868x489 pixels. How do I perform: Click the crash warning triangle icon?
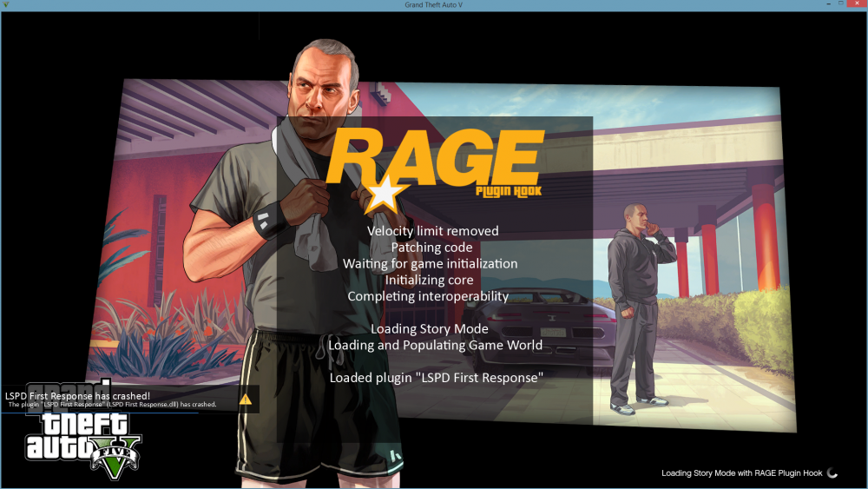[x=246, y=399]
